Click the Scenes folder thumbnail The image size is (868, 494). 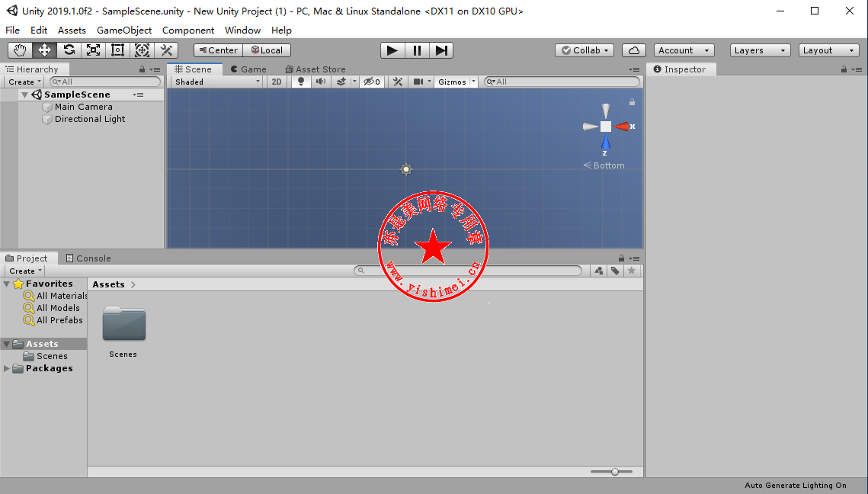click(x=123, y=324)
